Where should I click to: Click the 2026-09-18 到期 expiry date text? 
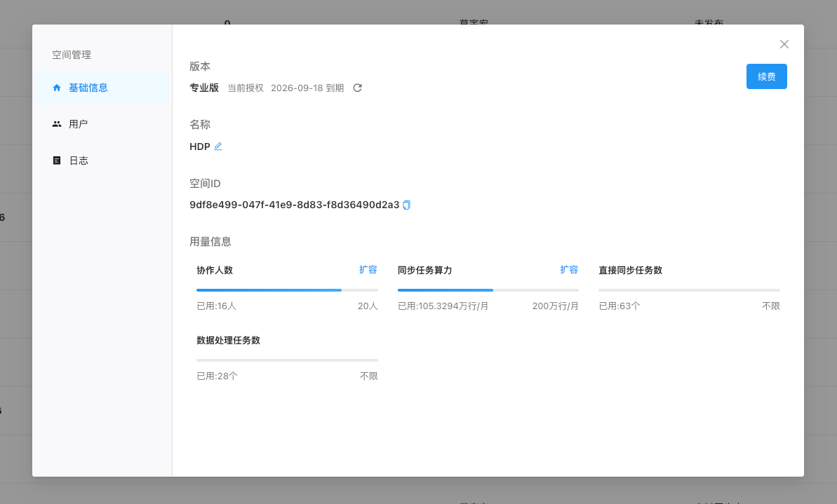coord(307,88)
